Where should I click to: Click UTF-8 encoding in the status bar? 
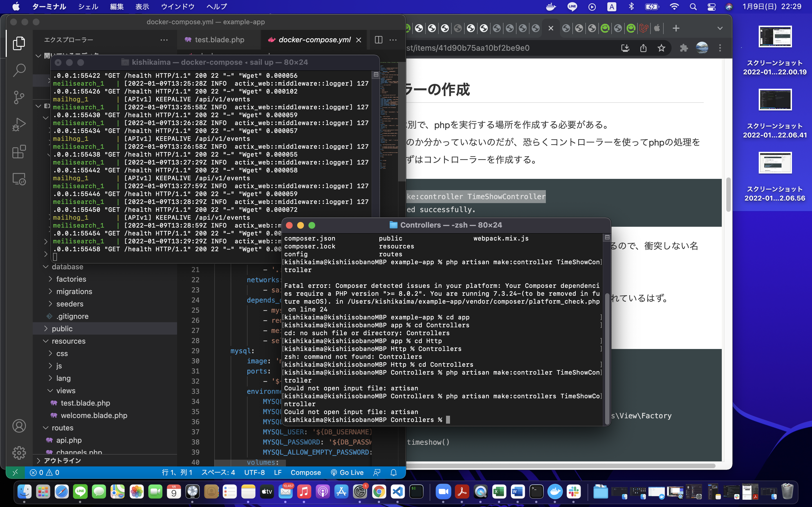click(254, 472)
